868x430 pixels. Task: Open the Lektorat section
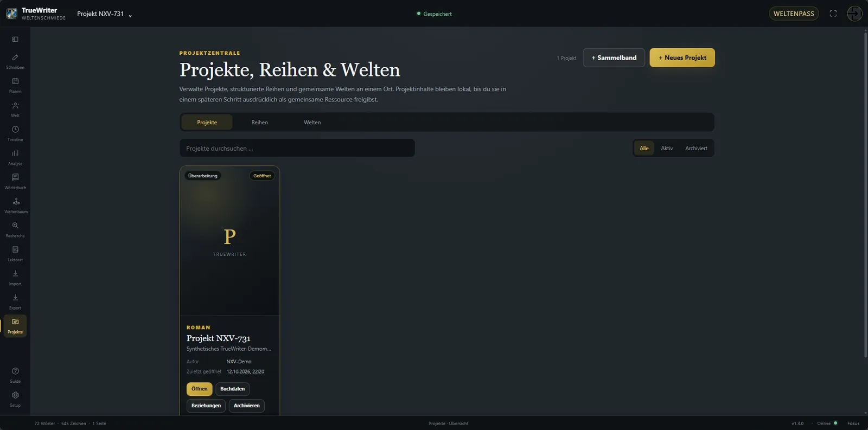click(15, 253)
